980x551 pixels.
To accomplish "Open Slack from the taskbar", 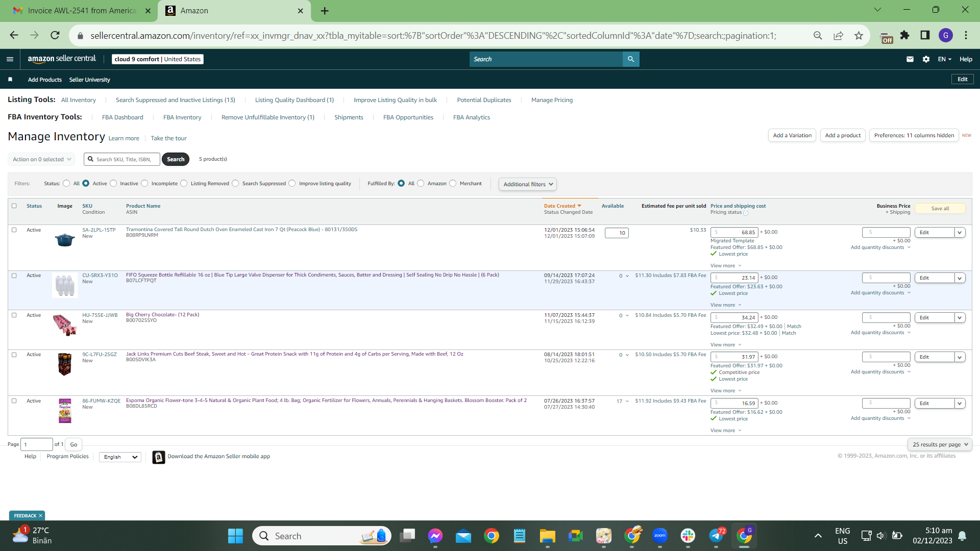I will 688,536.
